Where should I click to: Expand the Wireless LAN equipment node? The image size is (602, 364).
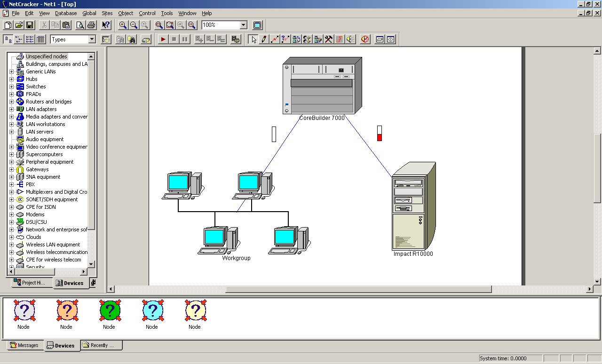(x=12, y=245)
